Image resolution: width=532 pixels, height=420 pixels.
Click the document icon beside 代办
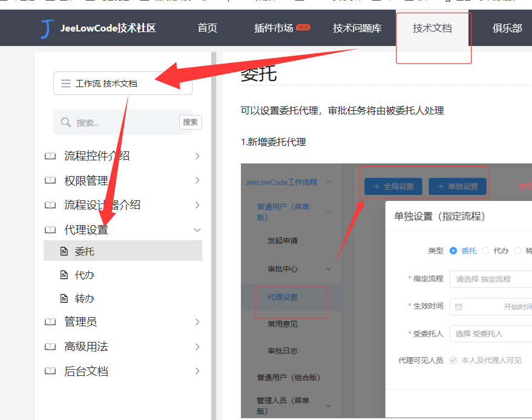coord(64,275)
